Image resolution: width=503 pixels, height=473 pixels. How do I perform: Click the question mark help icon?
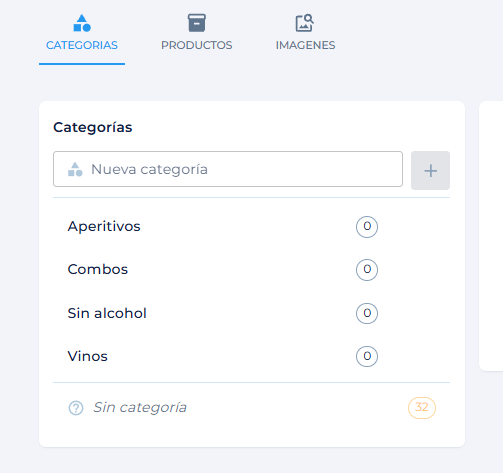click(76, 408)
